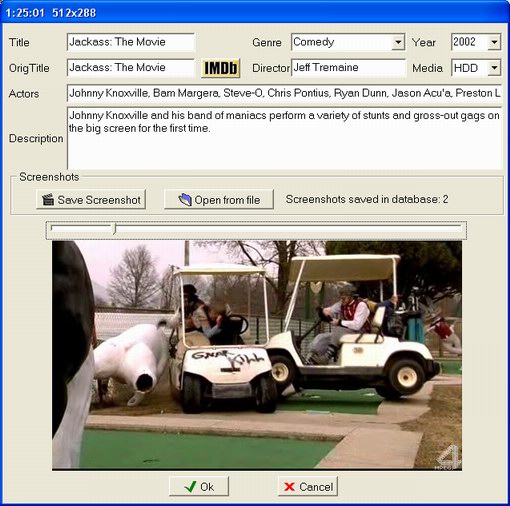Click the Actors input field
This screenshot has height=506, width=510.
tap(284, 93)
